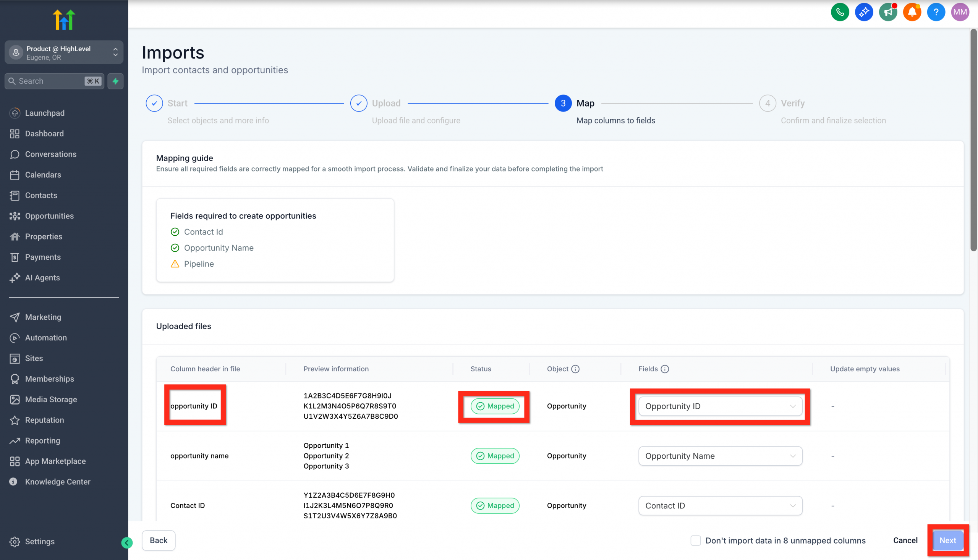Image resolution: width=978 pixels, height=560 pixels.
Task: Open the Opportunity ID fields dropdown
Action: pos(720,406)
